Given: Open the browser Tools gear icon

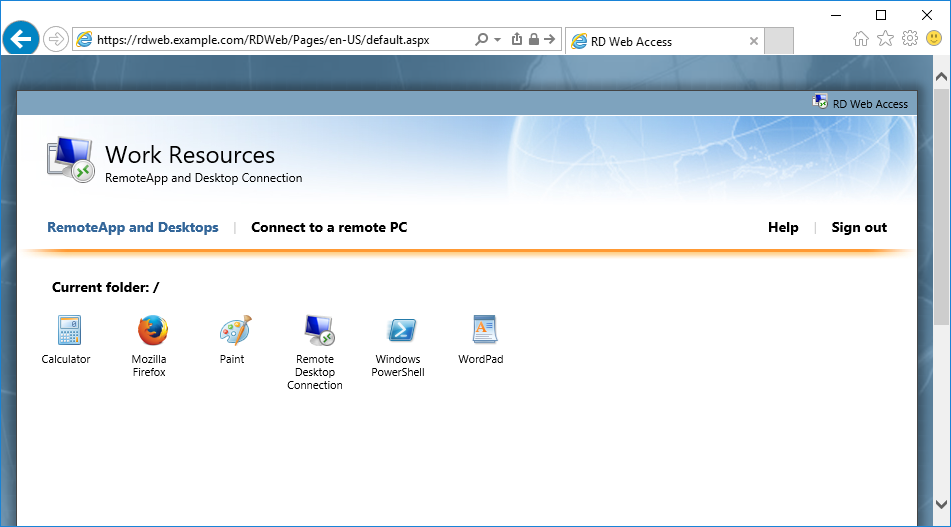Looking at the screenshot, I should click(x=910, y=39).
